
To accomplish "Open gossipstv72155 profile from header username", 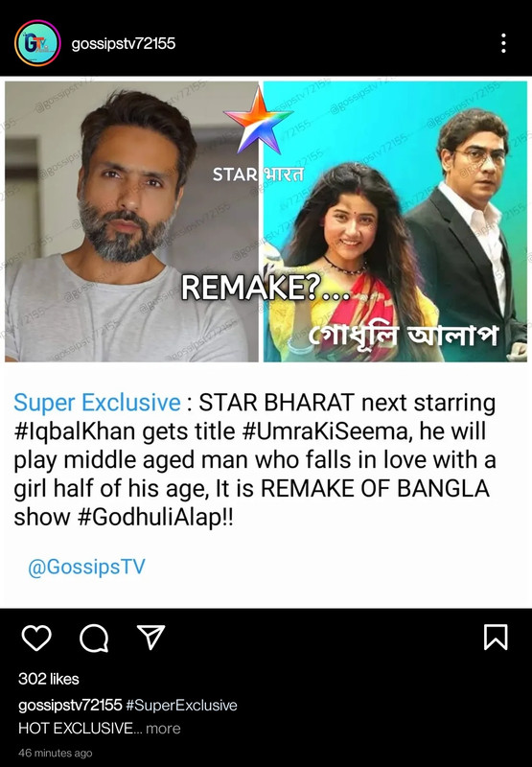I will tap(124, 43).
